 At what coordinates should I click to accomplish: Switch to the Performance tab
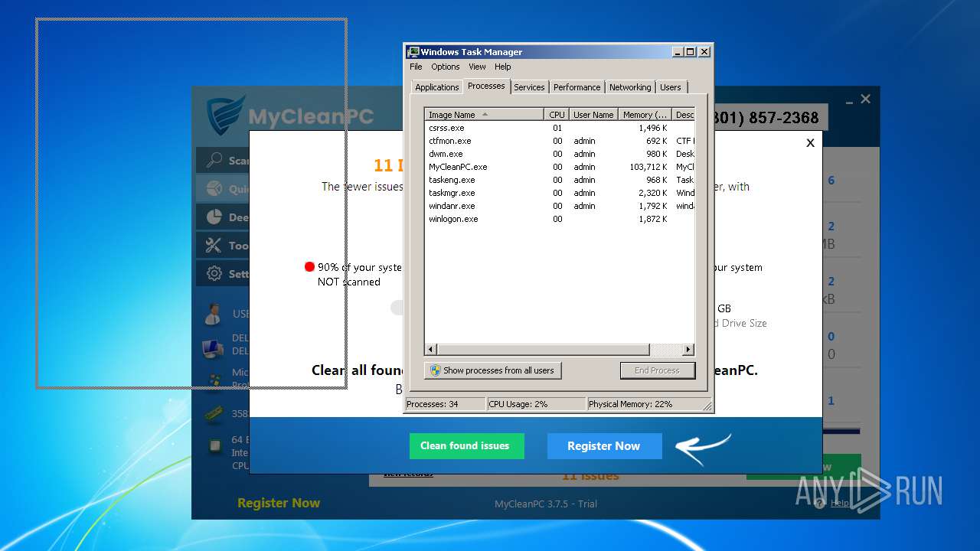(x=577, y=87)
